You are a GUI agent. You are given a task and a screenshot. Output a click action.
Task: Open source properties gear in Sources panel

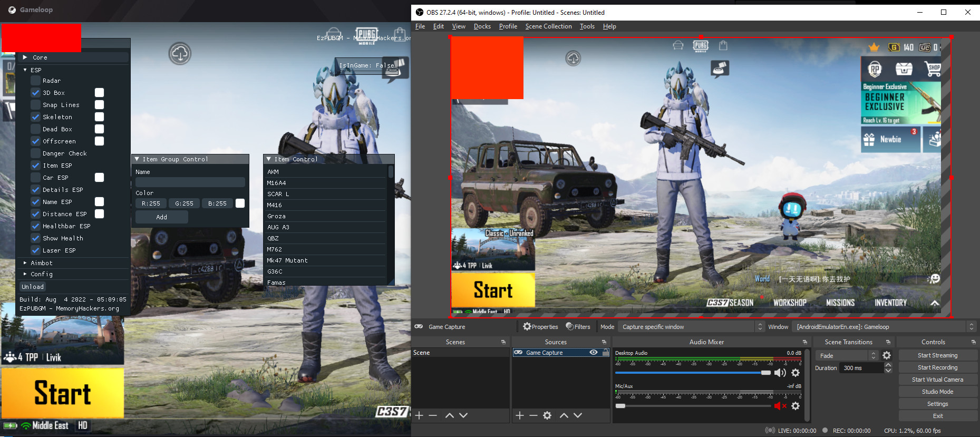pos(547,415)
